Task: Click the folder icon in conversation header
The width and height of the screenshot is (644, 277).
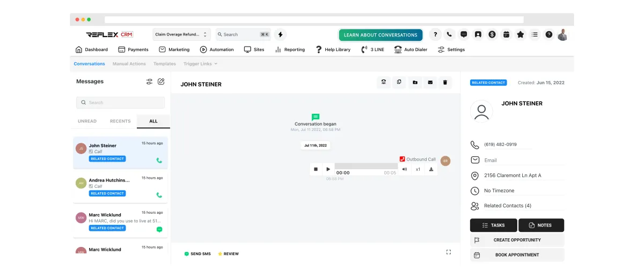Action: pos(414,82)
